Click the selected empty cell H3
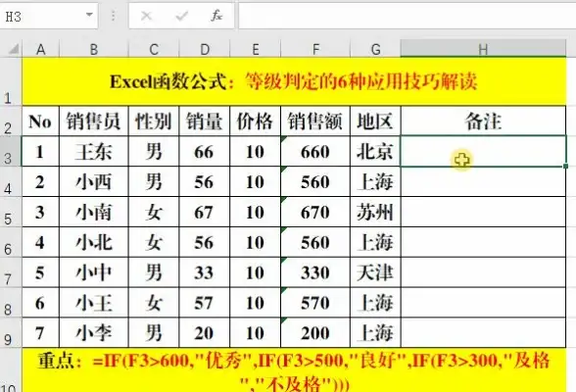576x392 pixels. [483, 151]
